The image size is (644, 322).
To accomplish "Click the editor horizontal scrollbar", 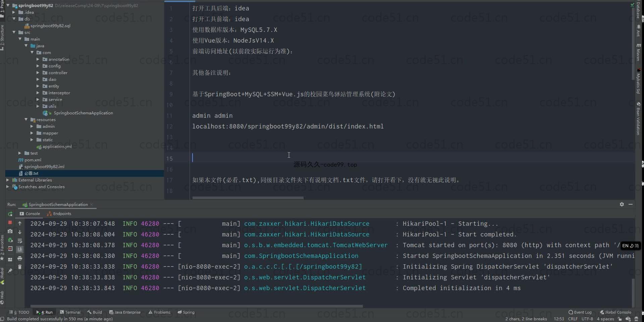I will 248,198.
